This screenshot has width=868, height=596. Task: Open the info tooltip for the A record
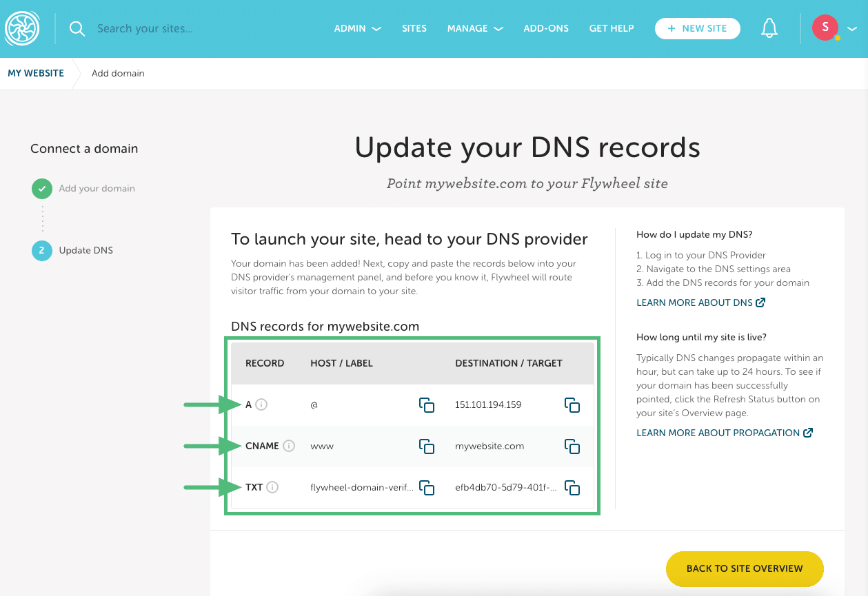(x=261, y=404)
